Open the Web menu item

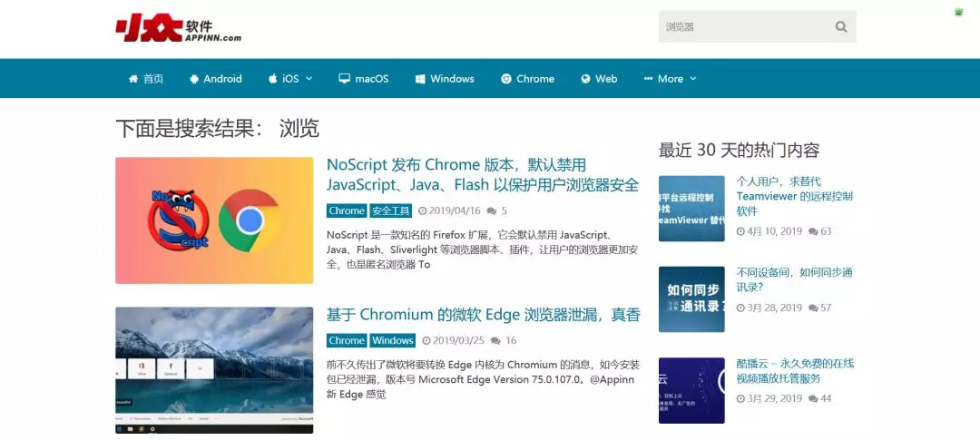599,79
